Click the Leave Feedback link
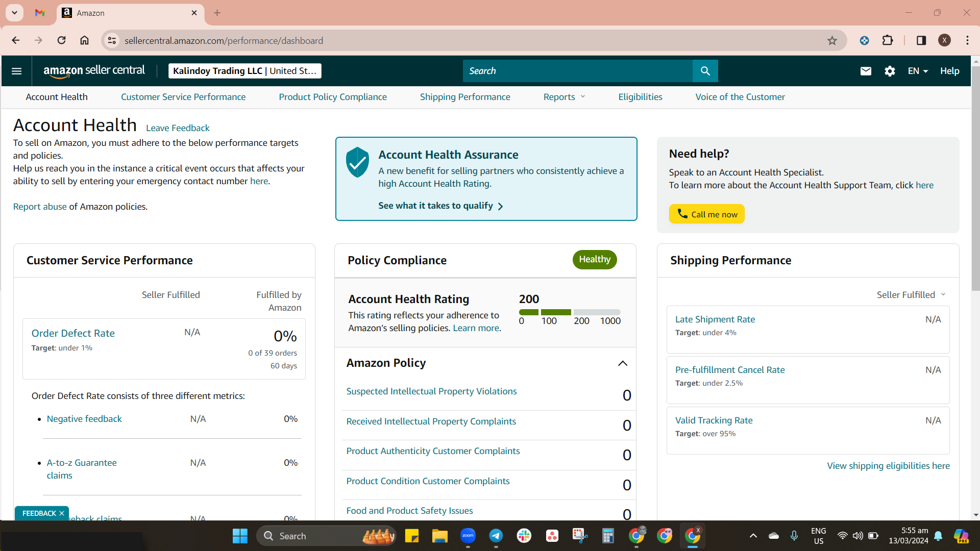The width and height of the screenshot is (980, 551). click(178, 128)
